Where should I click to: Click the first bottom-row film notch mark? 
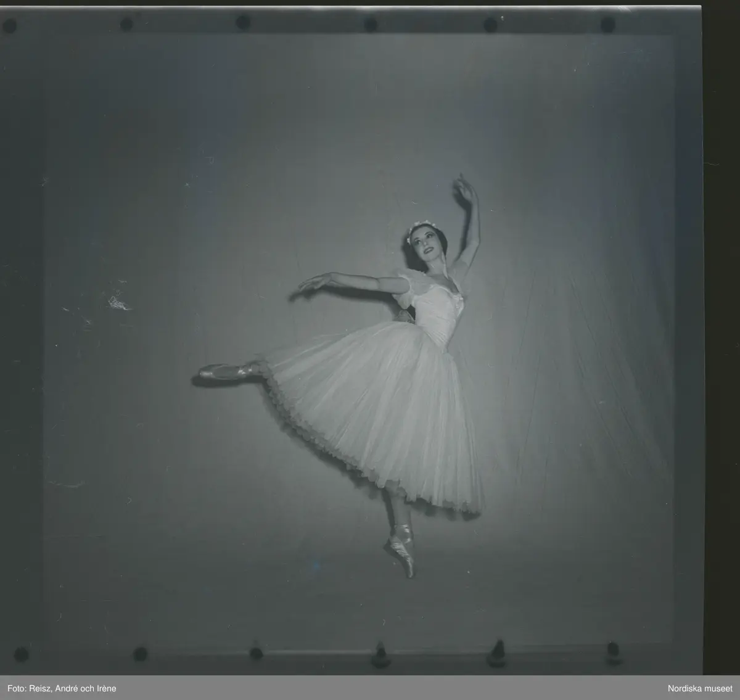tap(22, 654)
